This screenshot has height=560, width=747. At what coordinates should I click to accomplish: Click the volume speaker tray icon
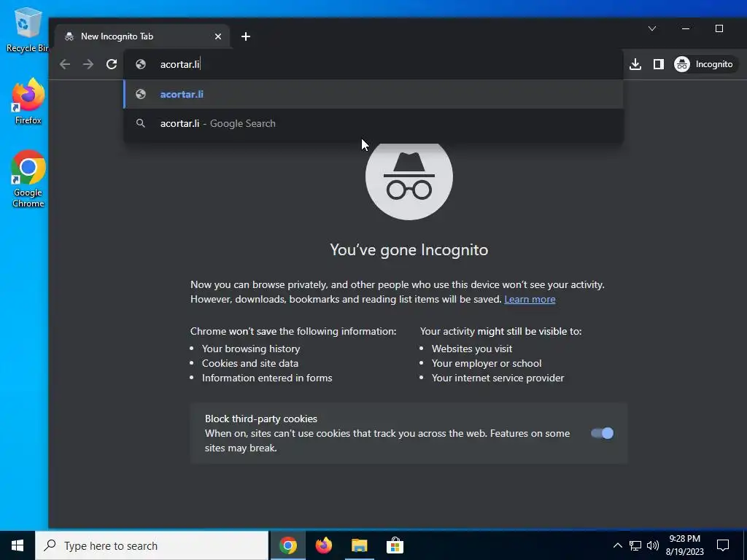(x=653, y=545)
